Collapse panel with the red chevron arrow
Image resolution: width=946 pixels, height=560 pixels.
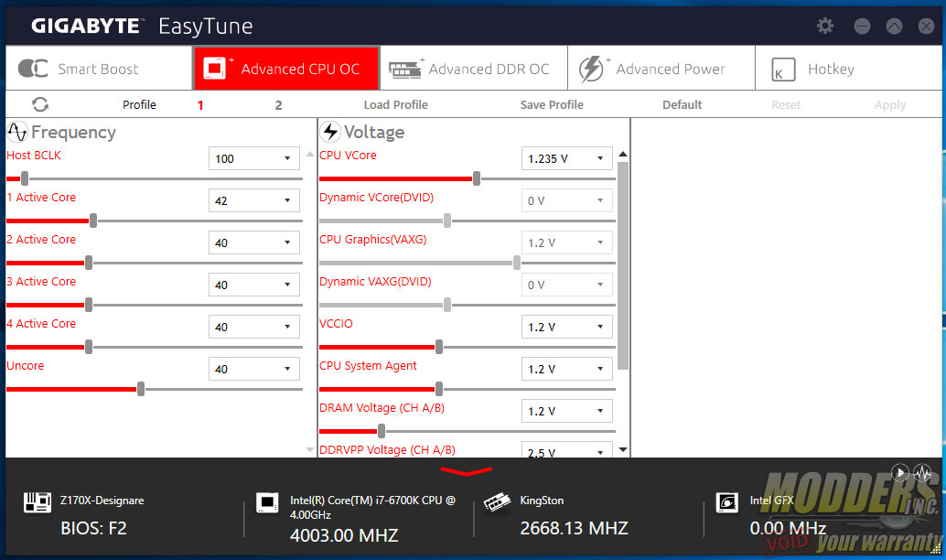click(x=466, y=470)
